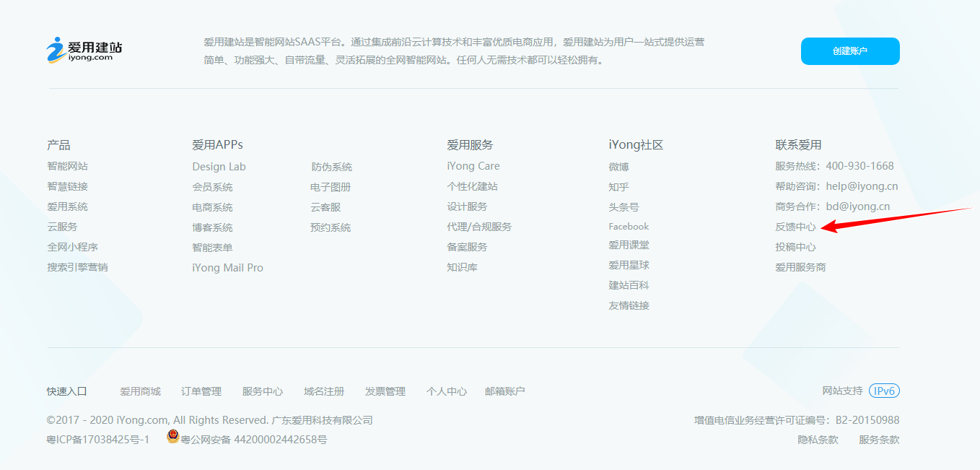Open the 隐私条款 link
Image resolution: width=980 pixels, height=470 pixels.
pyautogui.click(x=818, y=439)
